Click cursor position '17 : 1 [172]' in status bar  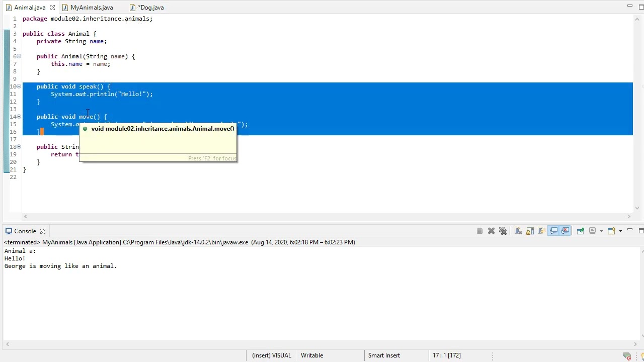click(447, 355)
